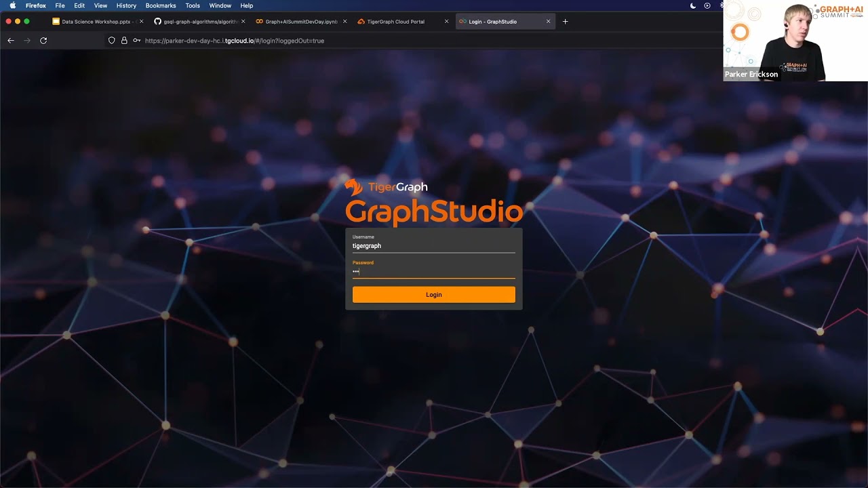Click the Login button

[433, 294]
